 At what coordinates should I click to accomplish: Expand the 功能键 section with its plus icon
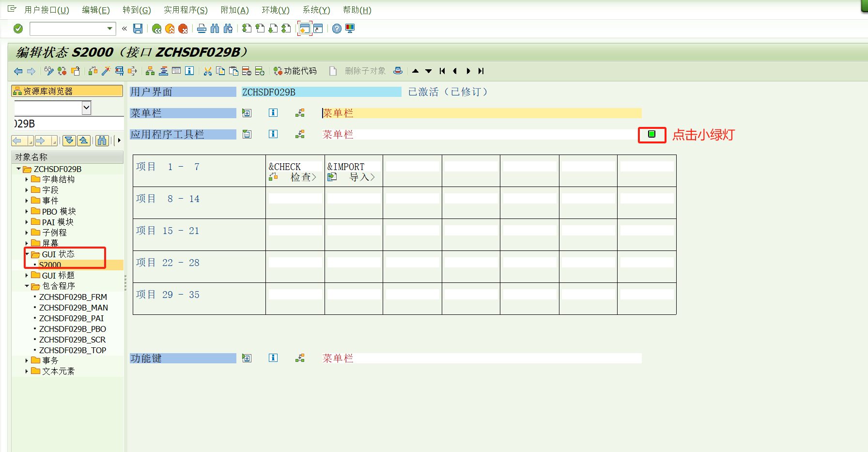(247, 358)
